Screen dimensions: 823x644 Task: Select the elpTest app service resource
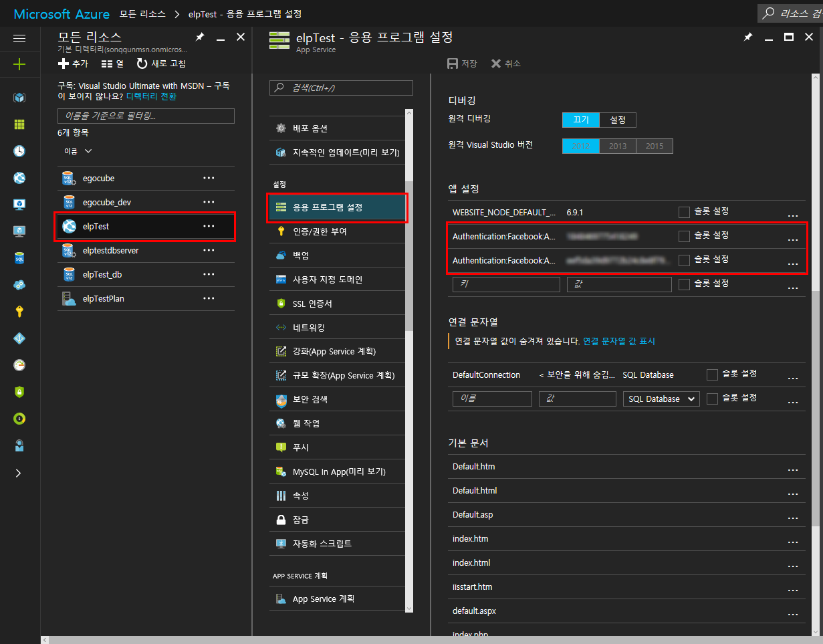(x=146, y=227)
